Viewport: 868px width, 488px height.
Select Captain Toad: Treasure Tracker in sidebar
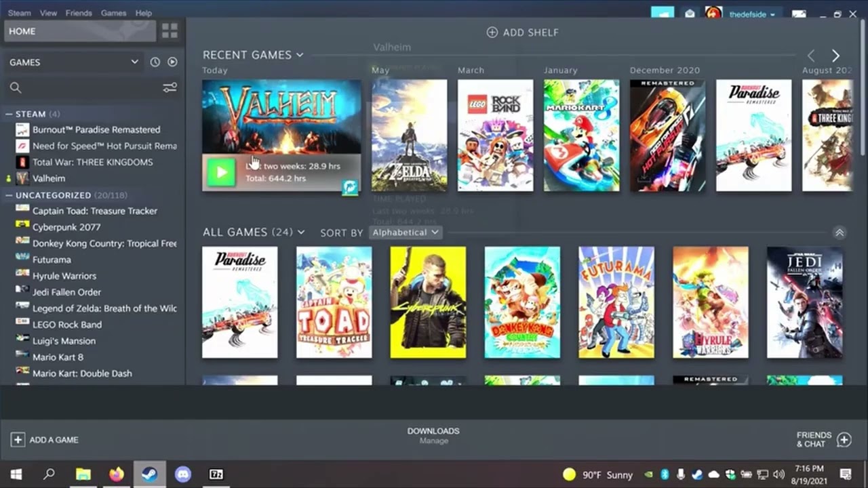pyautogui.click(x=96, y=211)
